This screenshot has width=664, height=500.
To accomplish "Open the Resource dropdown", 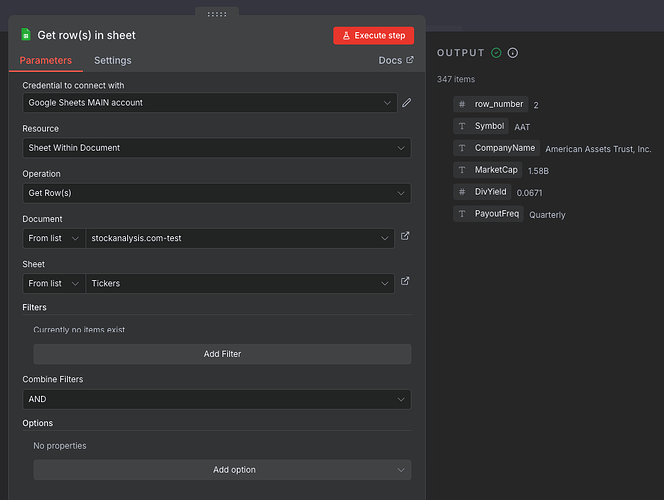I will pos(216,148).
